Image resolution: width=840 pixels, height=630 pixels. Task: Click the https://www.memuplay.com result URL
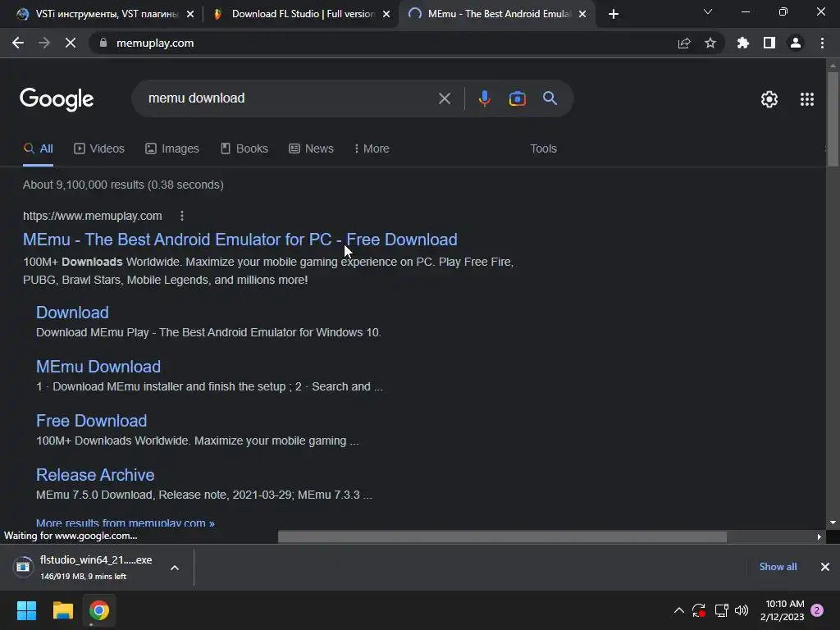click(x=92, y=216)
